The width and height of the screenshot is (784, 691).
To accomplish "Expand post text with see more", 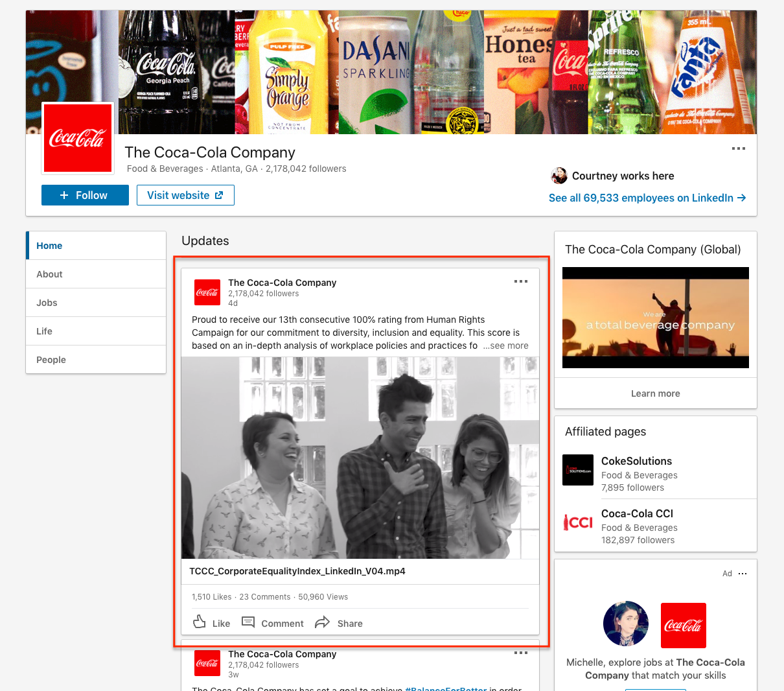I will [x=505, y=345].
